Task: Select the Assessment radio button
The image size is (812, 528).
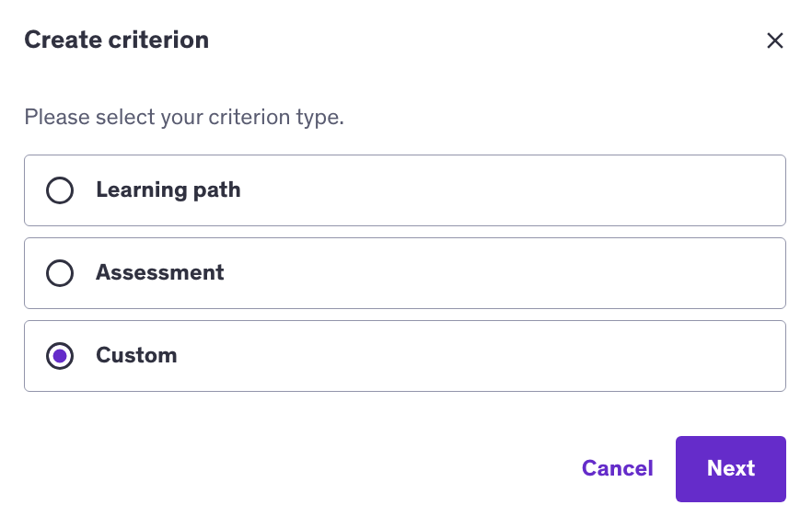Action: 60,273
